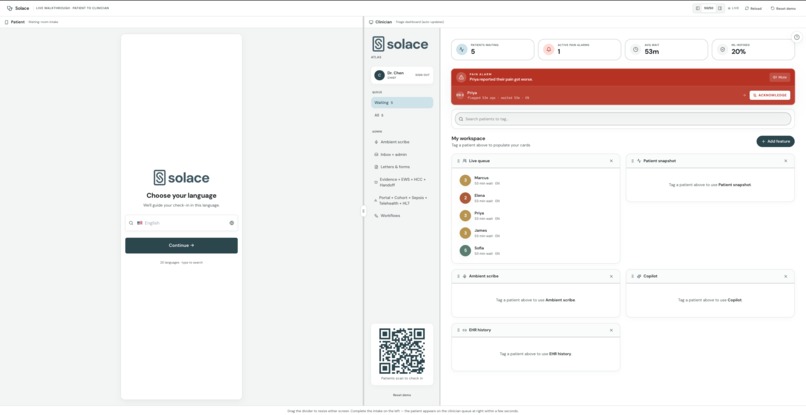Open Workflows in the sidebar
806x415 pixels.
pyautogui.click(x=402, y=215)
